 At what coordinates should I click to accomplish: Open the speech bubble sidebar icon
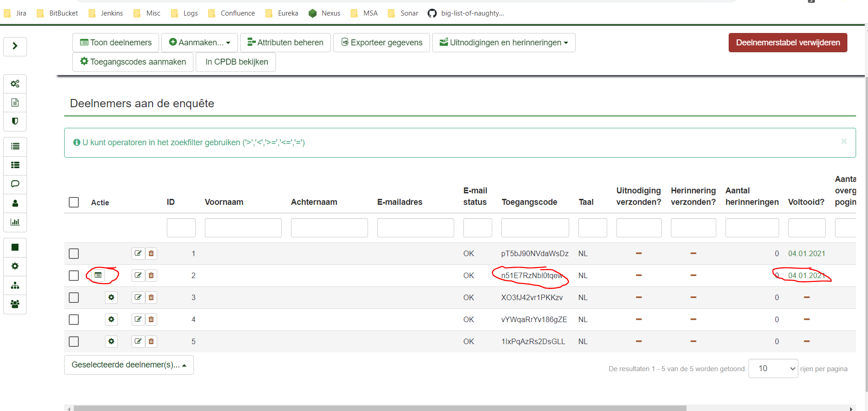tap(15, 184)
